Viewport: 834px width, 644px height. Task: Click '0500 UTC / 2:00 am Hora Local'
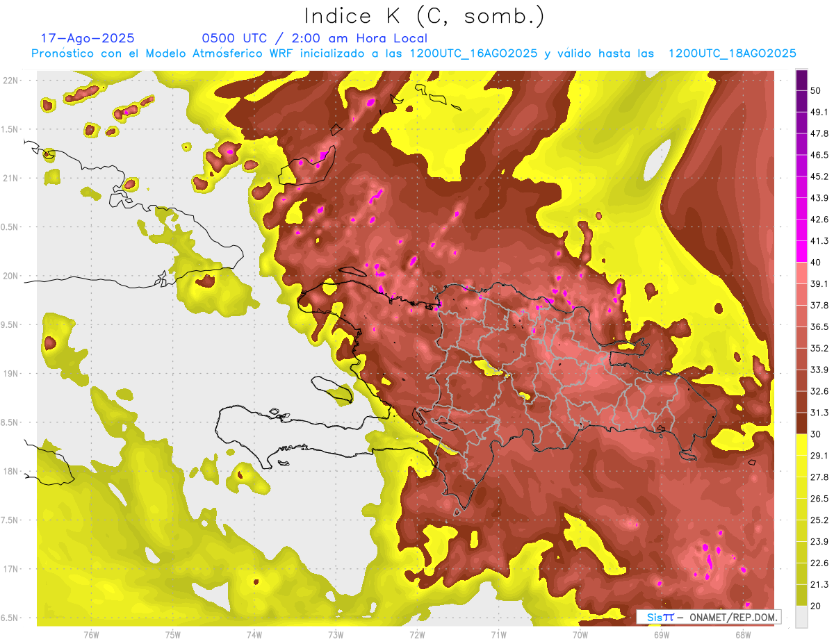click(x=314, y=38)
